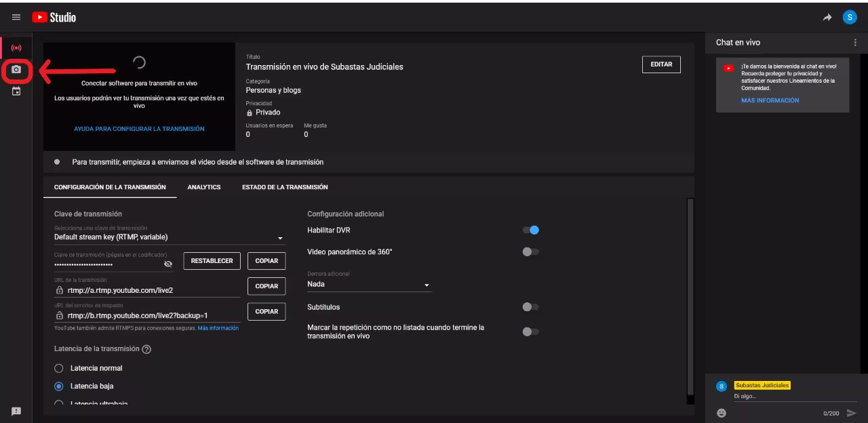This screenshot has height=423, width=868.
Task: Open the emoji picker in chat
Action: [722, 412]
